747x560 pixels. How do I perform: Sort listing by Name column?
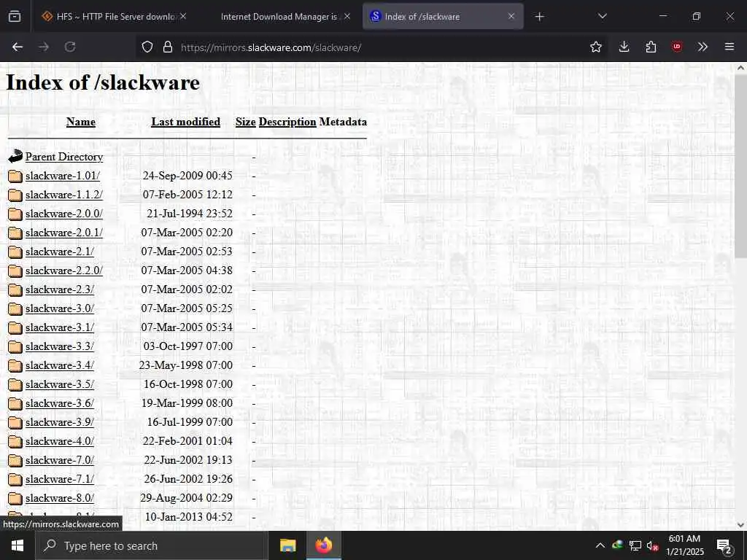[80, 122]
